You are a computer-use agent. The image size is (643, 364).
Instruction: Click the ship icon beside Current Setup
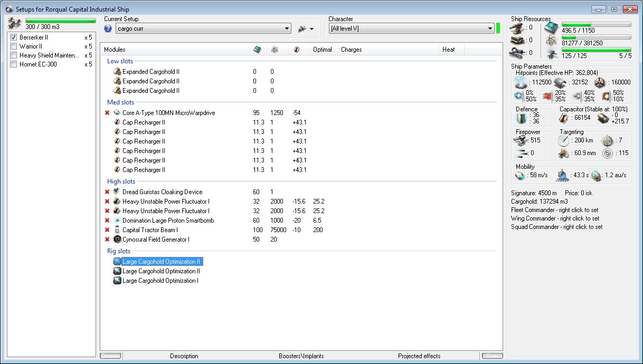point(302,28)
